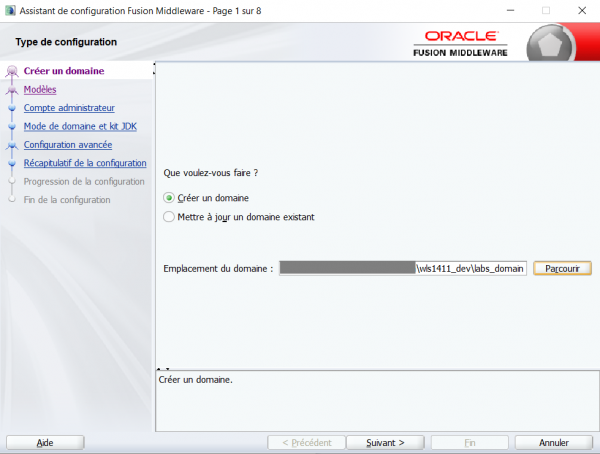Click the wizard app icon in title bar

(x=10, y=10)
